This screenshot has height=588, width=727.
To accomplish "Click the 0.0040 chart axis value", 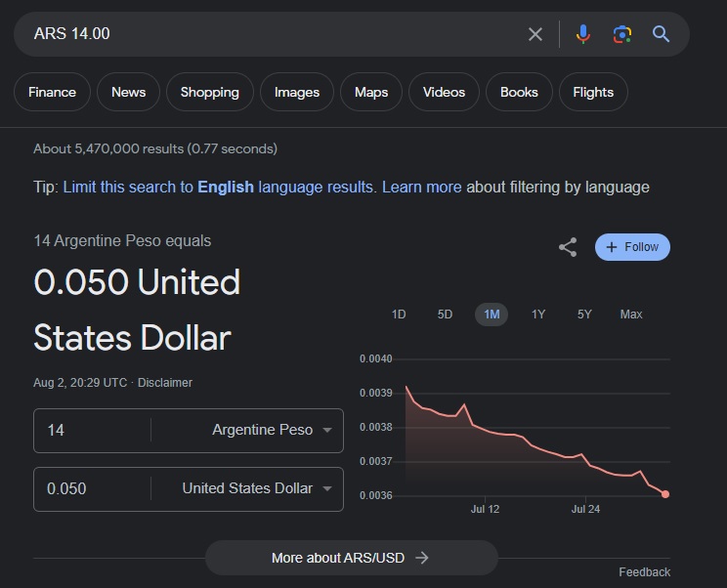I will 375,359.
